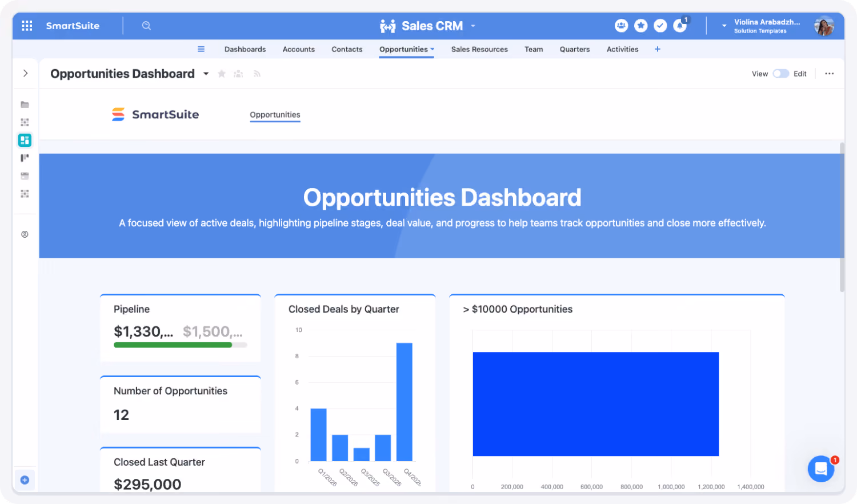Click the Closed Last Quarter amount $295,000
857x504 pixels.
click(147, 485)
